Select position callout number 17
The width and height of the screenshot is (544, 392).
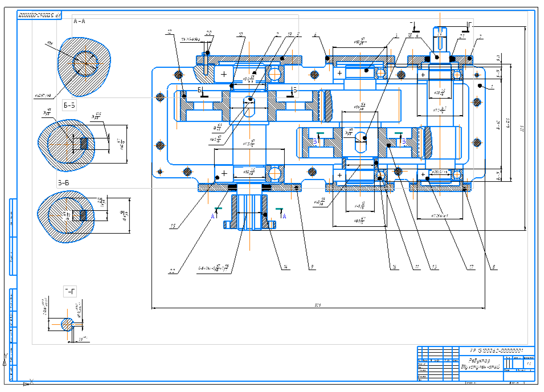471,267
